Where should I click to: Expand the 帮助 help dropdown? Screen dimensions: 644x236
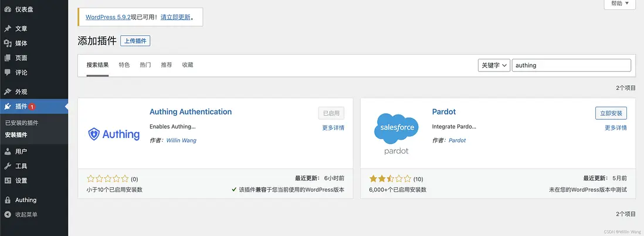619,4
